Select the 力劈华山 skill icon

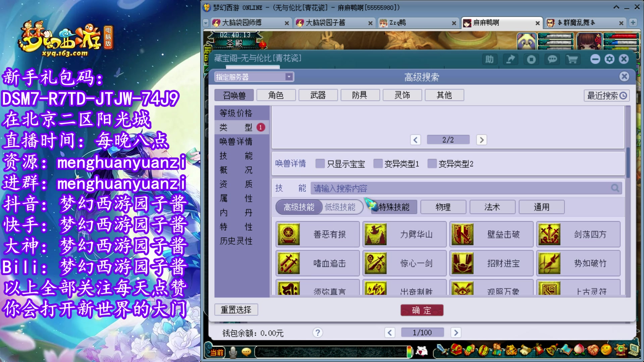376,234
